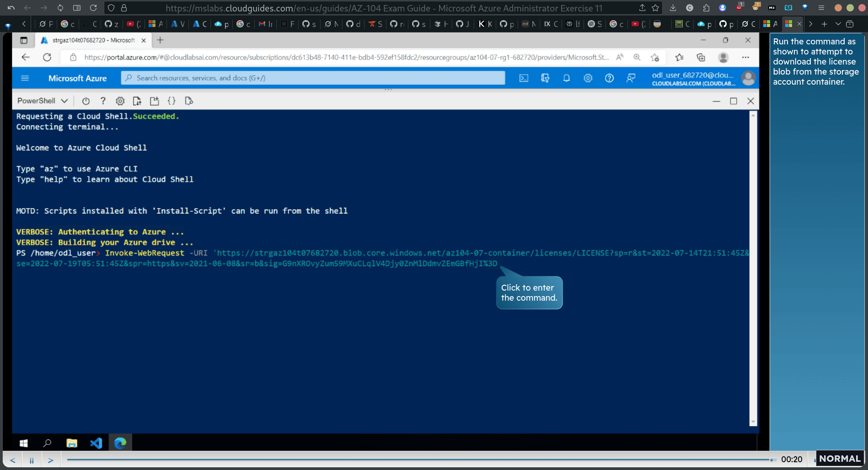Open the outer browser extensions puzzle icon
Image resolution: width=868 pixels, height=470 pixels.
[x=706, y=8]
